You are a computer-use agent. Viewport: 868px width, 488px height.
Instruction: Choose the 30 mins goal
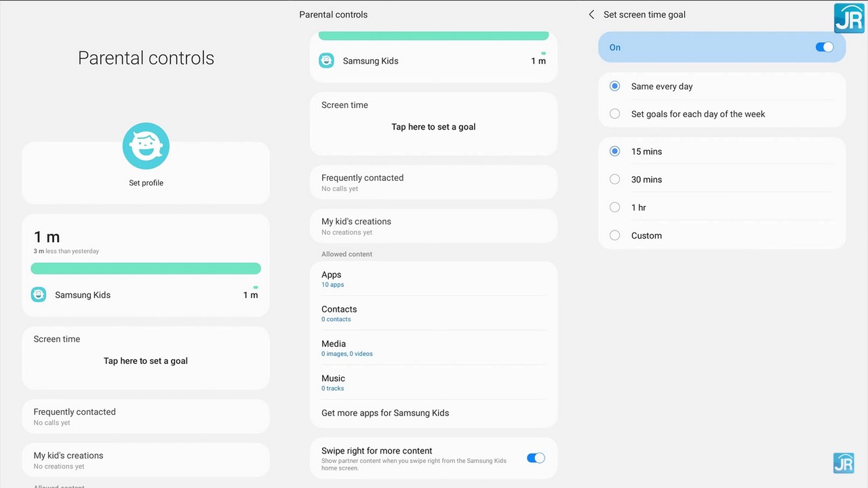click(722, 180)
